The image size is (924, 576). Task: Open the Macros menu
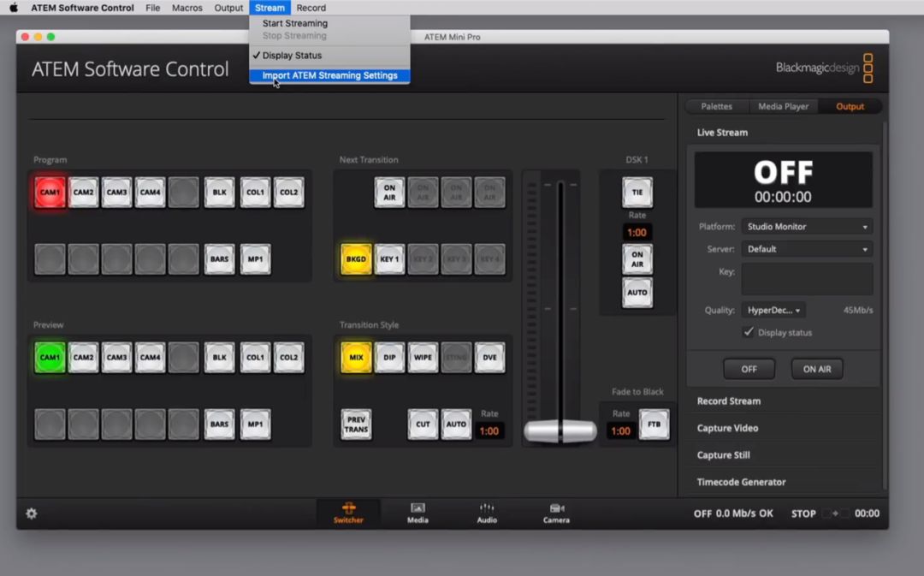[187, 8]
